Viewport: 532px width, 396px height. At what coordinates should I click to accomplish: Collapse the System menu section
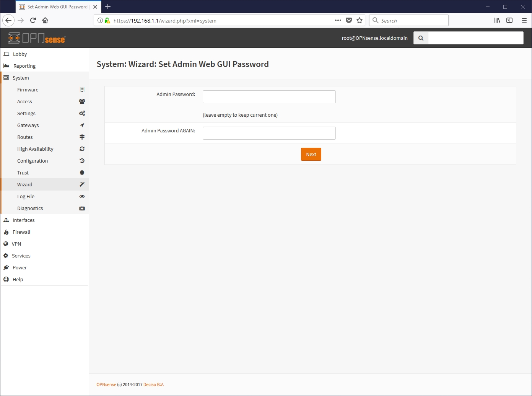[x=21, y=78]
